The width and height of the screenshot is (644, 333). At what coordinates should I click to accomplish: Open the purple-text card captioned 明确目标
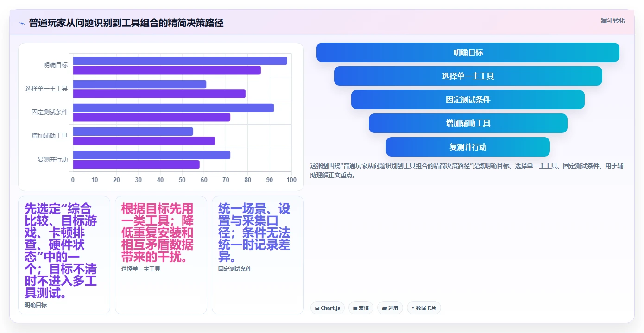[64, 255]
